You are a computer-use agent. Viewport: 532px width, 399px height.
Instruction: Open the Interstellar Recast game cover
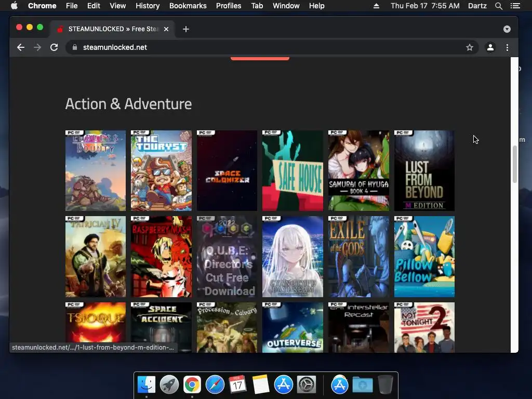tap(358, 327)
